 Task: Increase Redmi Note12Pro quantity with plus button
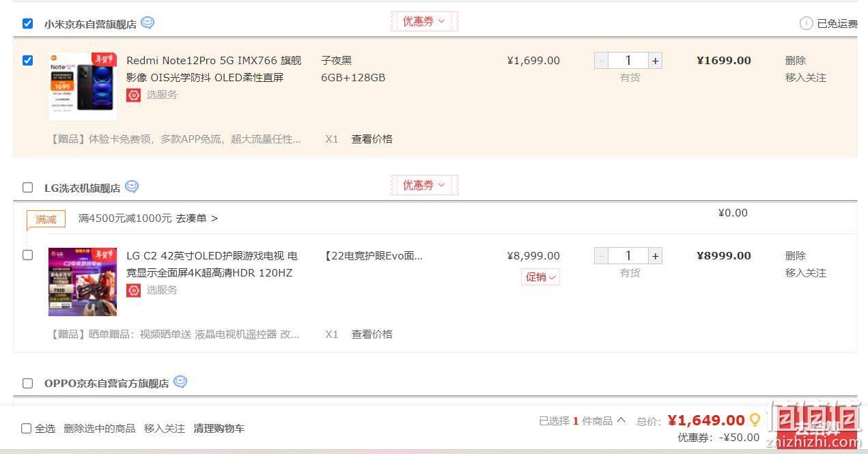(x=656, y=61)
